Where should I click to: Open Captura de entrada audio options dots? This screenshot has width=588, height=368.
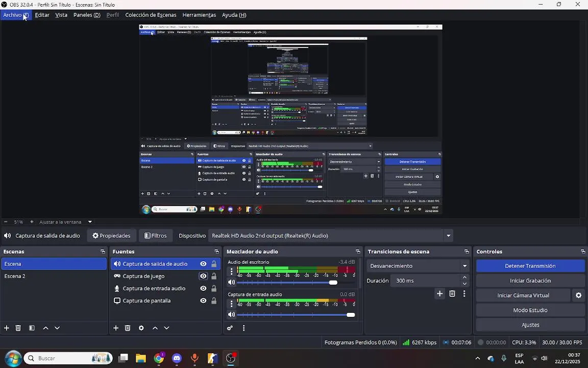coord(231,304)
